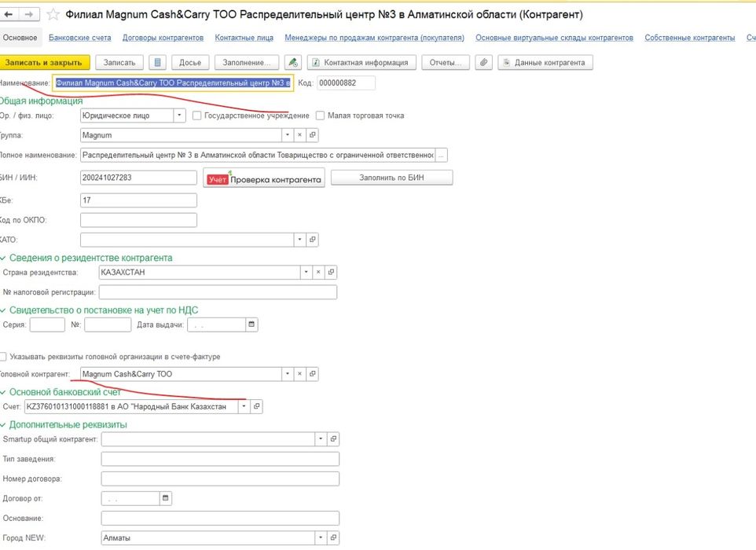Screen dimensions: 756x550
Task: Open the Группа Magnum item
Action: (313, 135)
